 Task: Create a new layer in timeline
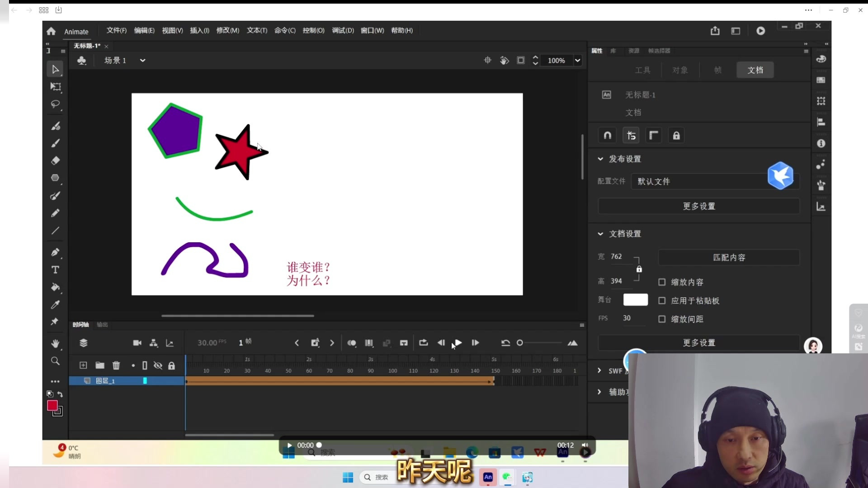[83, 365]
